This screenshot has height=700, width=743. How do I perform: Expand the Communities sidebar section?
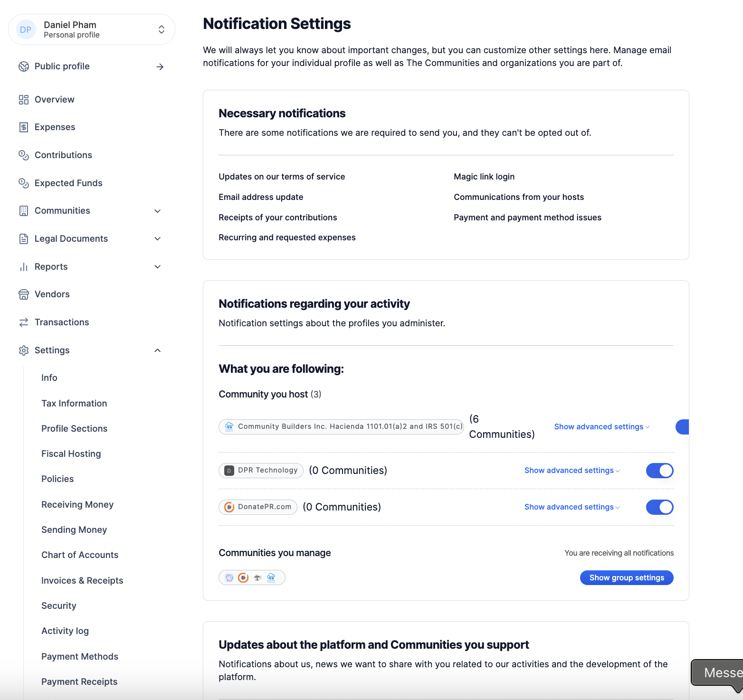pyautogui.click(x=158, y=211)
